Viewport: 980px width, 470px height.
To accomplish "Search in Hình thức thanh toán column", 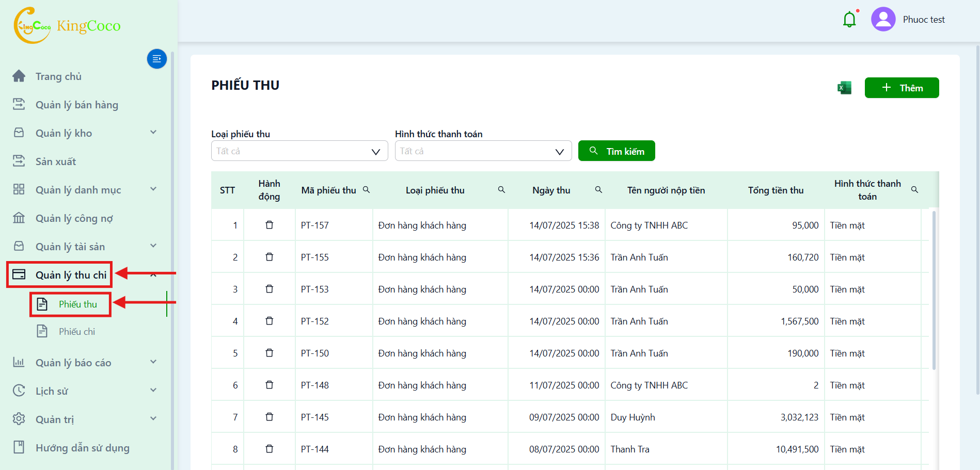I will [x=914, y=190].
